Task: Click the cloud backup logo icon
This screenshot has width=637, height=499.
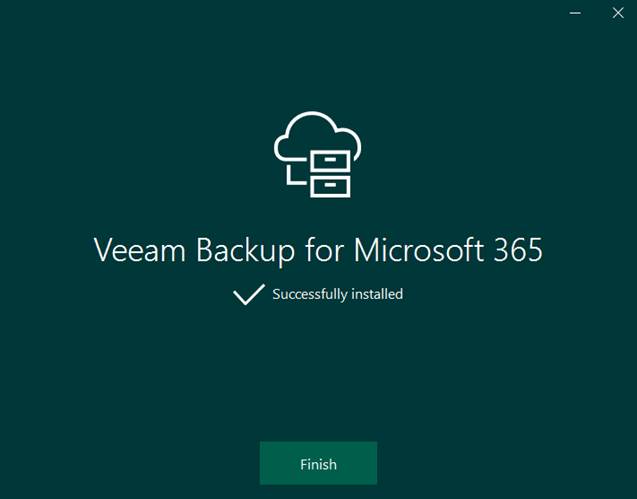Action: tap(318, 154)
